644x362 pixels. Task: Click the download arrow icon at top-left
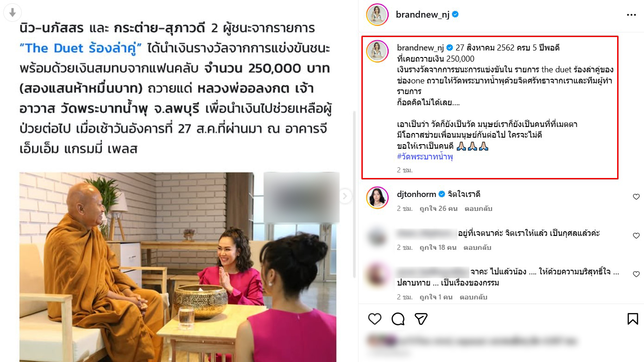pyautogui.click(x=13, y=13)
